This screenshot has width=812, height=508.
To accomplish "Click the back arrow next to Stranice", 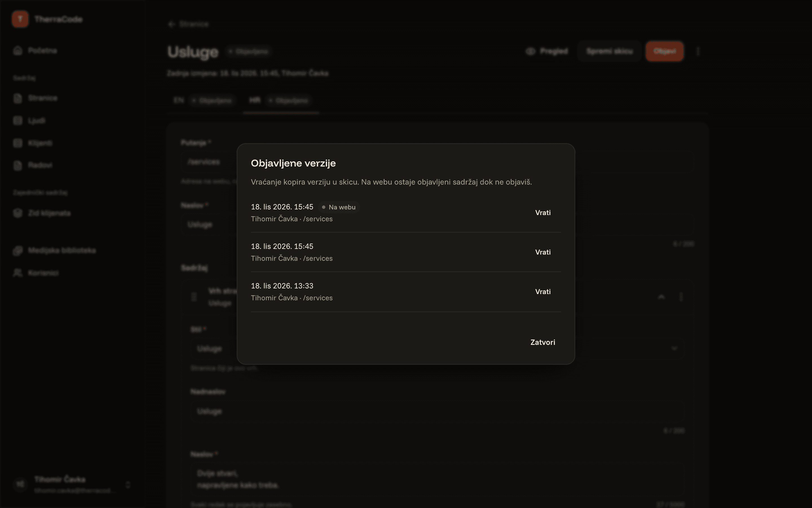I will [x=171, y=24].
